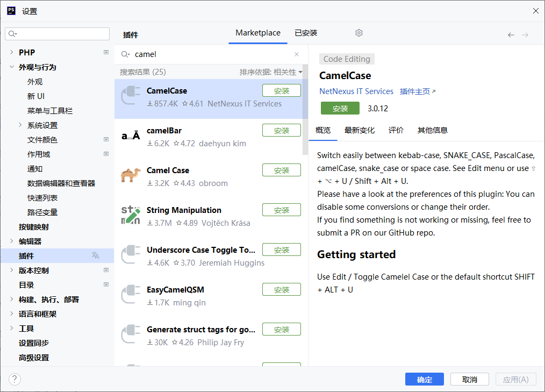Install the String Manipulation plugin
Screen dimensions: 545x392
tap(281, 210)
